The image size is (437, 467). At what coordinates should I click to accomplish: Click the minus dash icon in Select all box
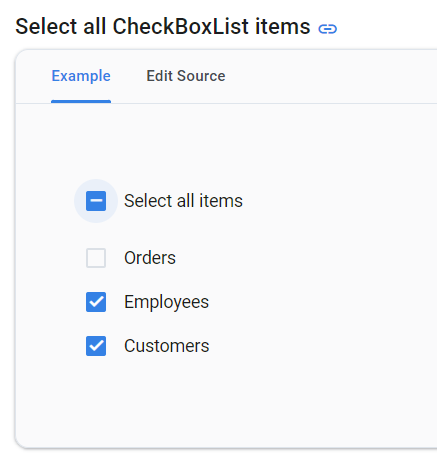point(96,201)
